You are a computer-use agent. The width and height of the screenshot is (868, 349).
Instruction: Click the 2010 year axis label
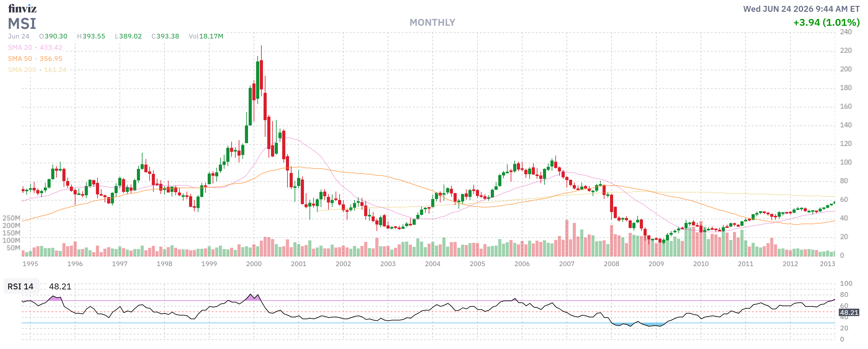point(701,264)
